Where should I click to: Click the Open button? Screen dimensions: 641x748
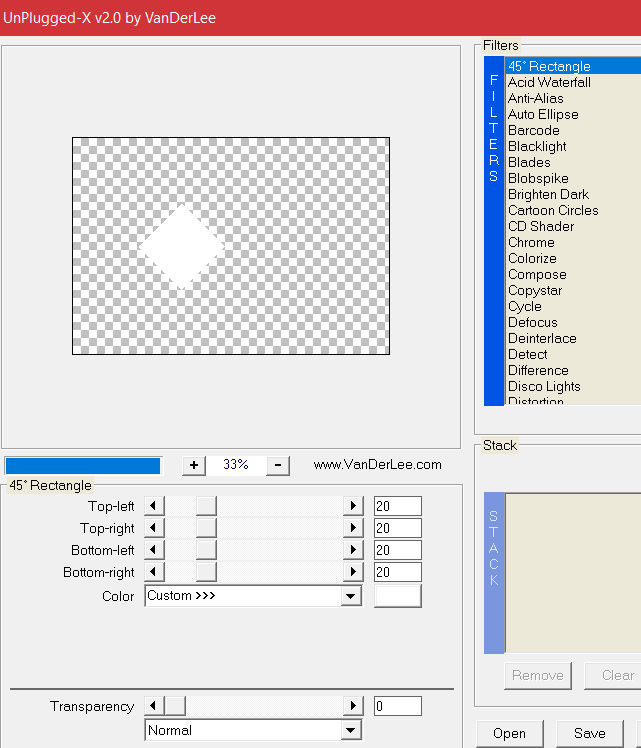pos(509,733)
